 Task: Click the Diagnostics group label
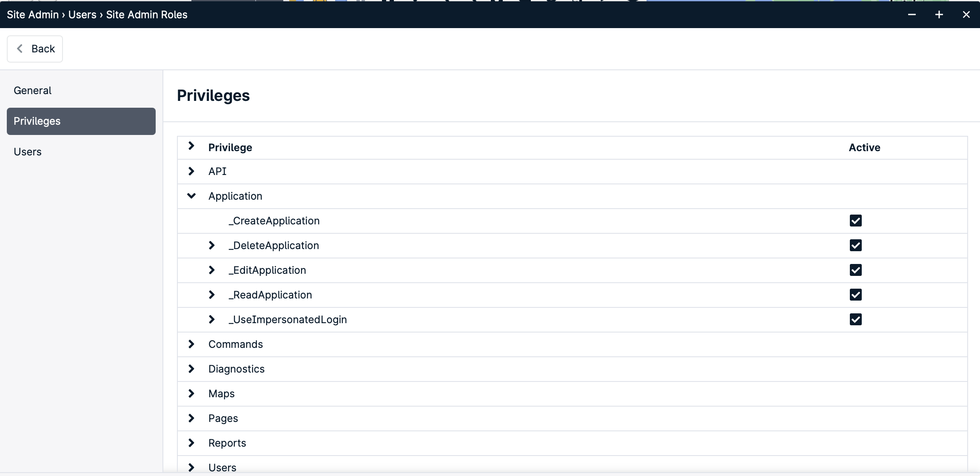click(x=236, y=369)
